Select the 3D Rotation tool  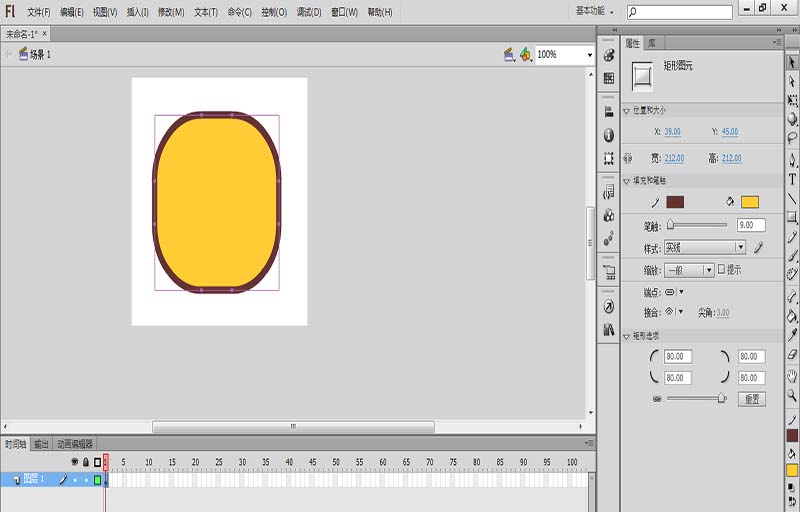[x=792, y=119]
